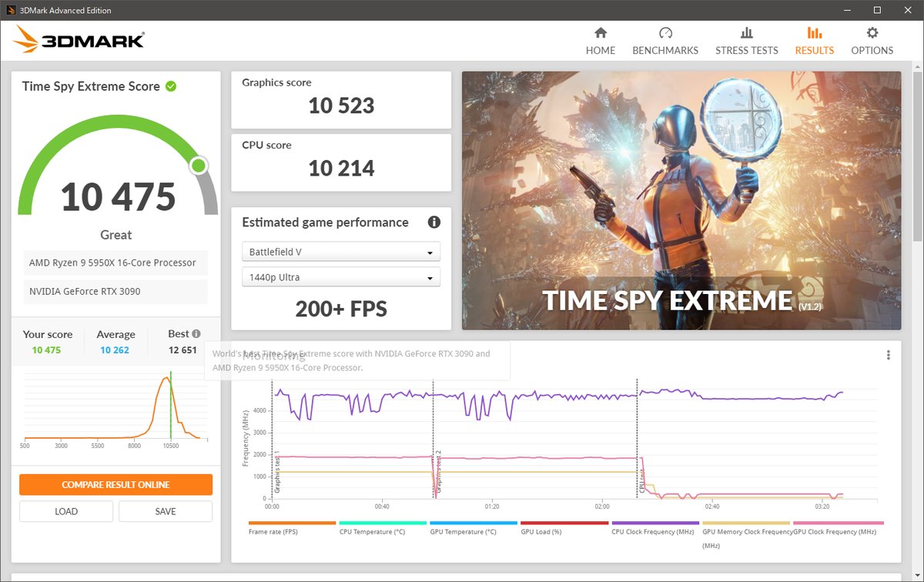
Task: Click the Results chart icon
Action: pyautogui.click(x=814, y=32)
